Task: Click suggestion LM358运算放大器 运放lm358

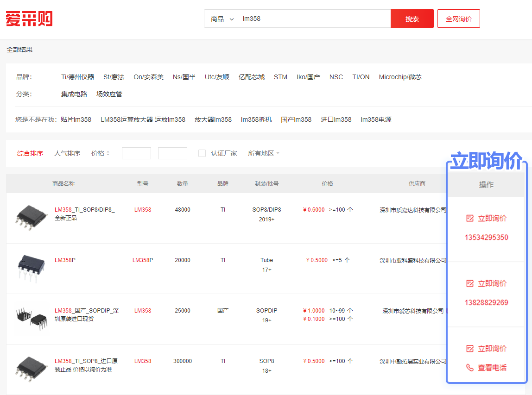Action: click(143, 119)
